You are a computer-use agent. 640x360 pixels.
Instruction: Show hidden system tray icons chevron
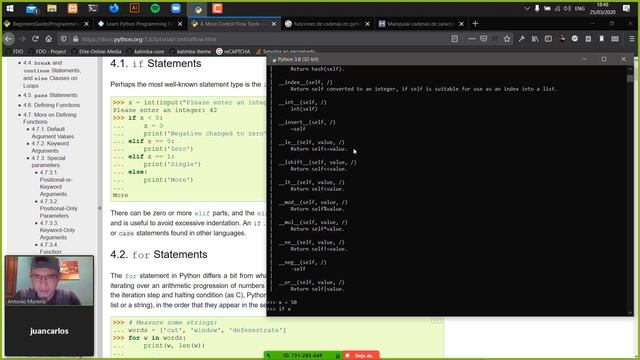[527, 8]
